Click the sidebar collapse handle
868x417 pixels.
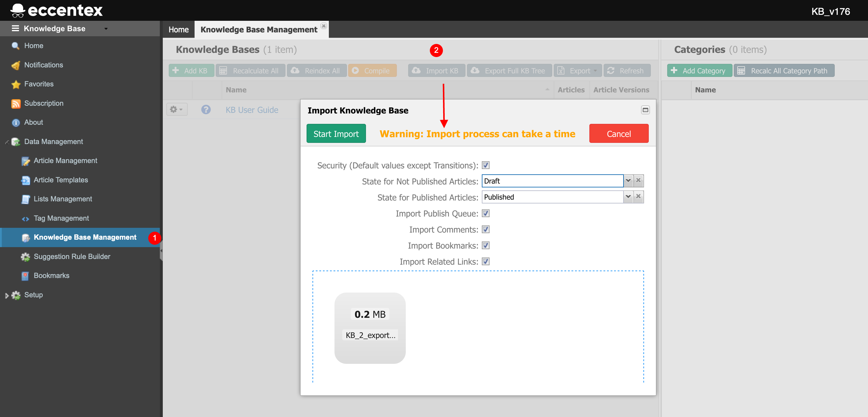[161, 251]
